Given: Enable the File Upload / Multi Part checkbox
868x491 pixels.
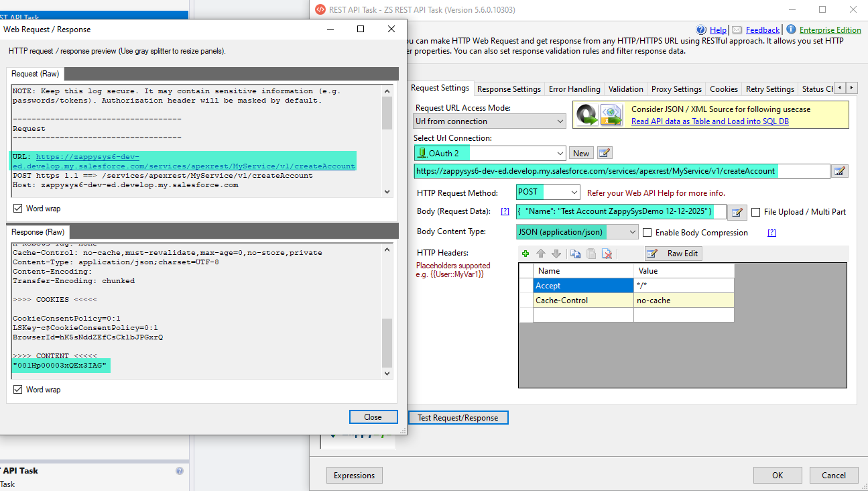Looking at the screenshot, I should point(755,212).
